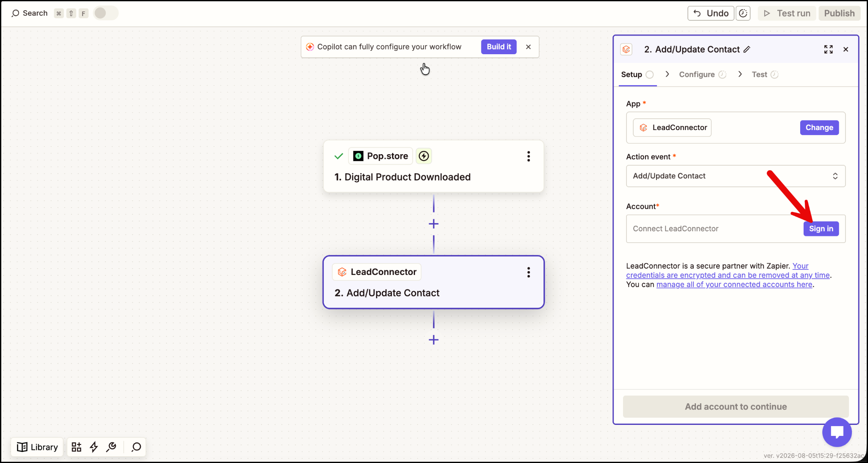The height and width of the screenshot is (463, 868).
Task: Expand the step panel to fullscreen
Action: click(x=828, y=50)
